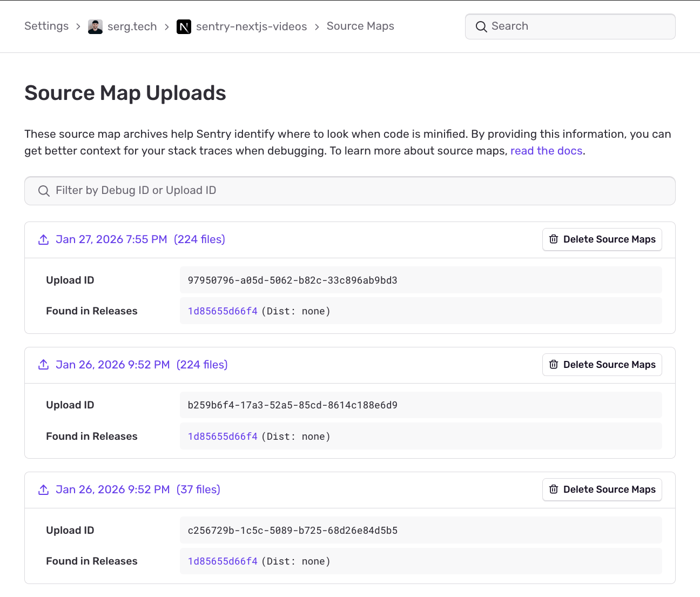Navigate to Settings via the breadcrumb

point(46,26)
